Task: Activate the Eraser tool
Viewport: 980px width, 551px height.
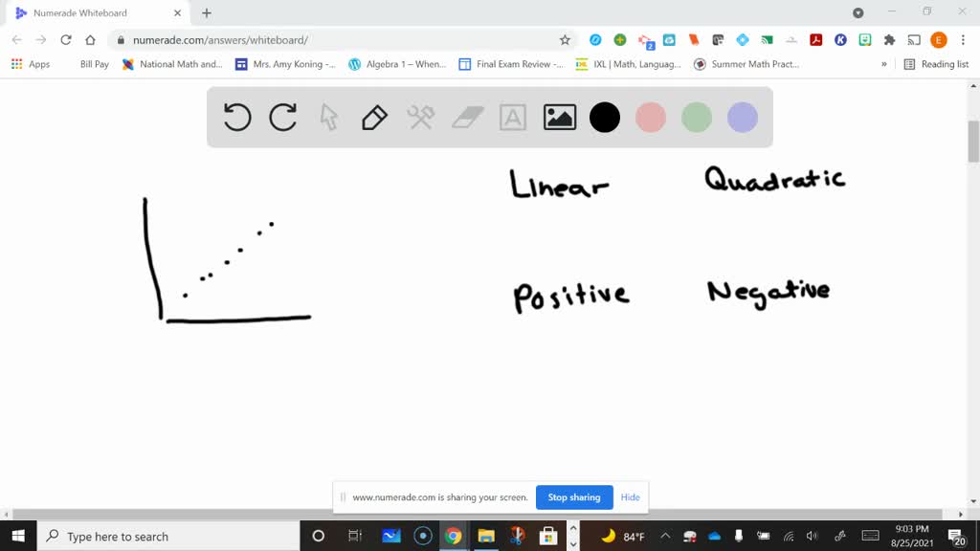Action: point(466,117)
